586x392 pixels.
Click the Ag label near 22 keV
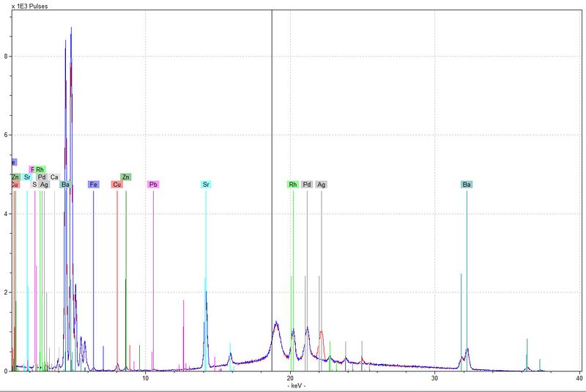tap(321, 184)
